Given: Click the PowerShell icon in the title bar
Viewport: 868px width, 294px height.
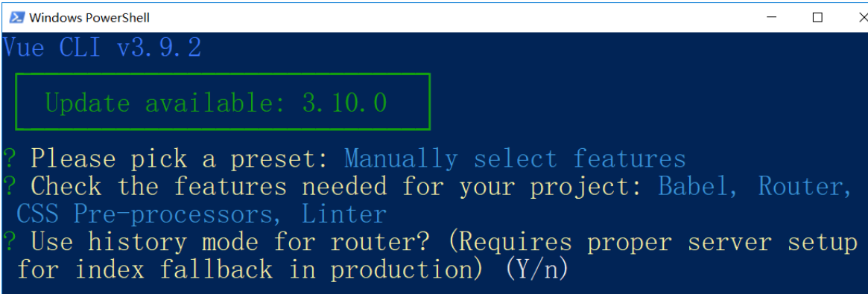Looking at the screenshot, I should (16, 18).
